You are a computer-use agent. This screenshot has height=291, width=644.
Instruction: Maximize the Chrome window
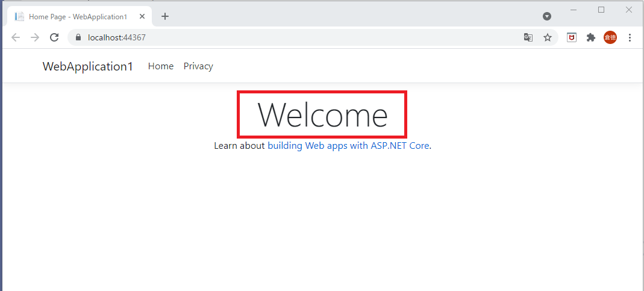[601, 10]
